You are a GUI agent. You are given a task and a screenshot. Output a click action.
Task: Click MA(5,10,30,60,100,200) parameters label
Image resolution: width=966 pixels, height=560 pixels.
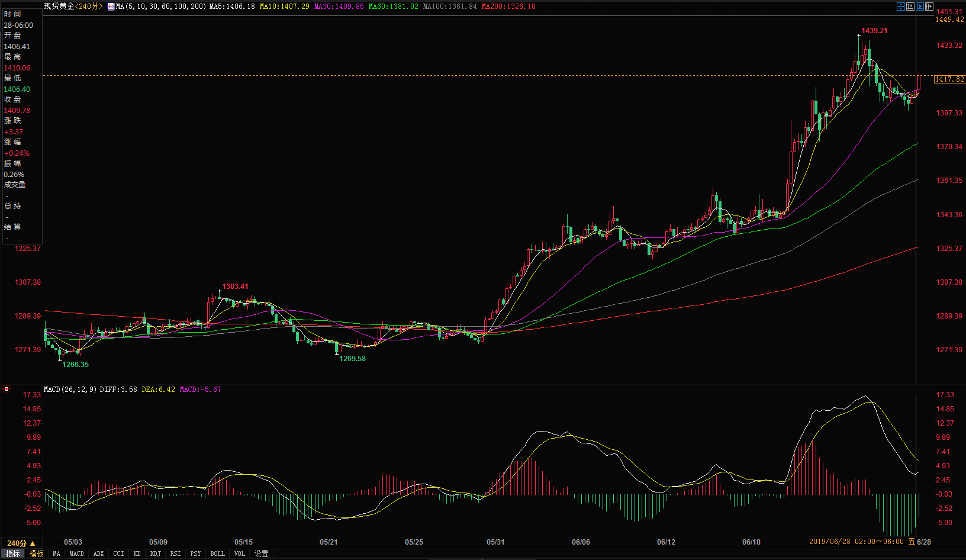pos(161,7)
